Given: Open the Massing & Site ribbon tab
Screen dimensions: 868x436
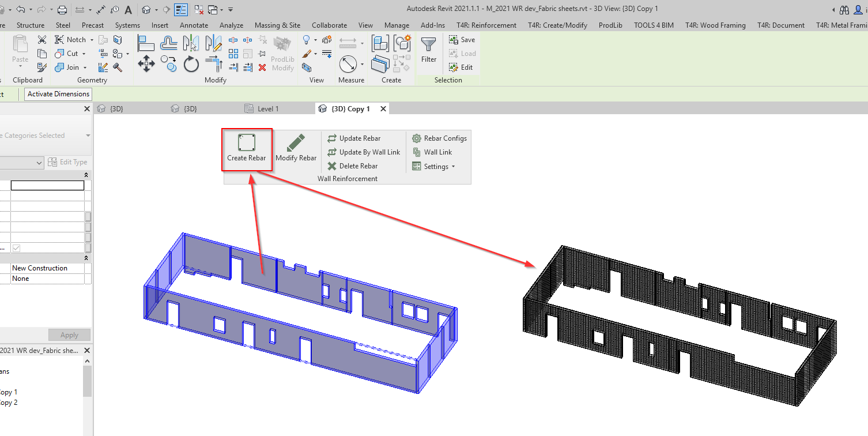Looking at the screenshot, I should [277, 25].
